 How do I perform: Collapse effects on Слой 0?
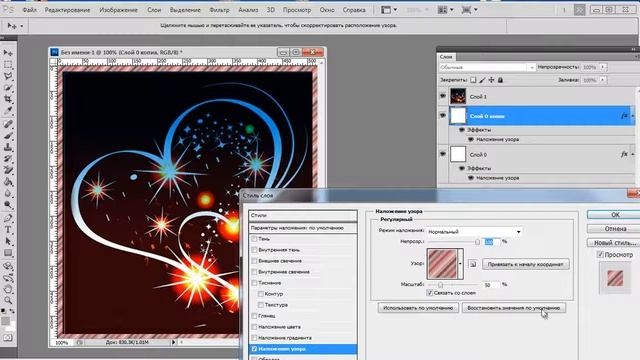tap(633, 154)
